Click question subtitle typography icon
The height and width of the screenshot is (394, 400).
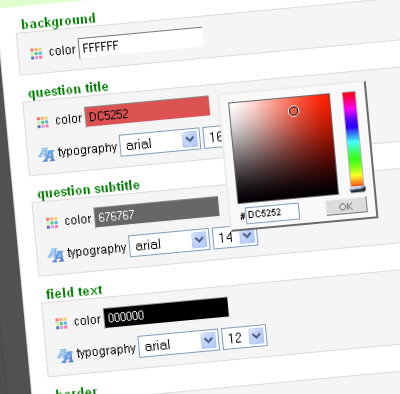point(56,255)
